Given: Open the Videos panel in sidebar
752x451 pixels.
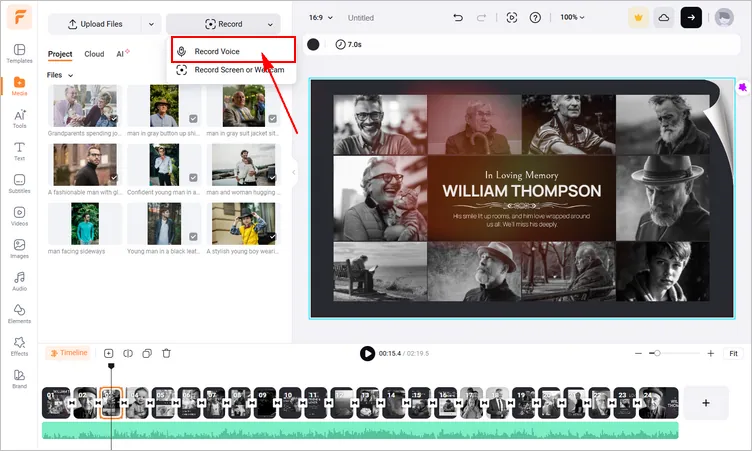Looking at the screenshot, I should pyautogui.click(x=19, y=216).
